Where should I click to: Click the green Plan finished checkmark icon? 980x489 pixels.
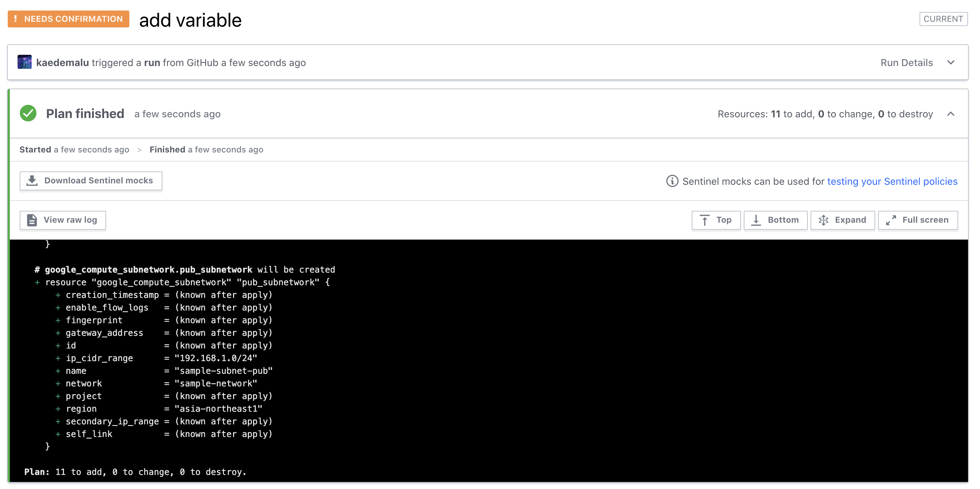click(28, 113)
